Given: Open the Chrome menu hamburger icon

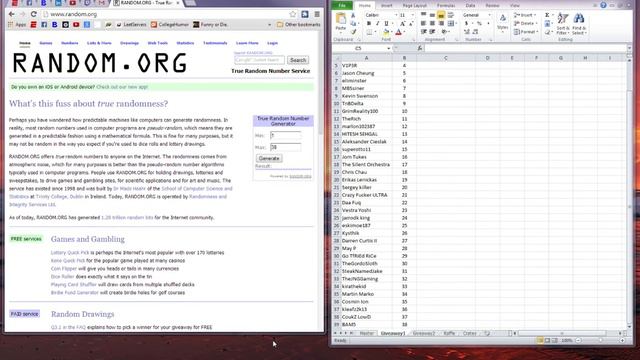Looking at the screenshot, I should [317, 14].
